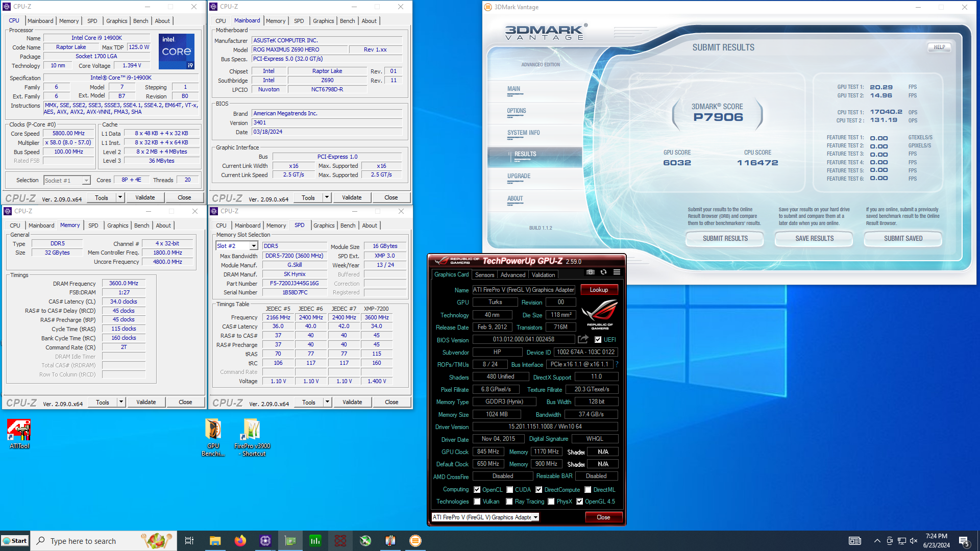Toggle the PhysX checkbox
This screenshot has height=551, width=980.
tap(551, 502)
